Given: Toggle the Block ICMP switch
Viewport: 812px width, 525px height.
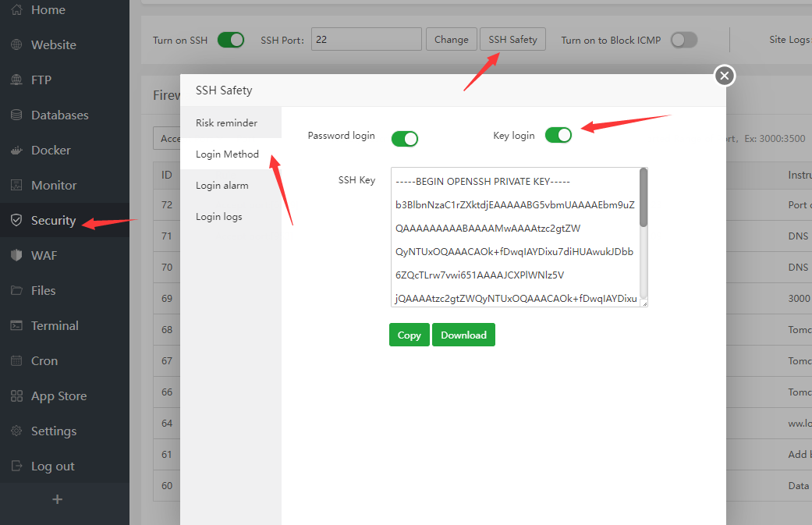Looking at the screenshot, I should point(684,40).
